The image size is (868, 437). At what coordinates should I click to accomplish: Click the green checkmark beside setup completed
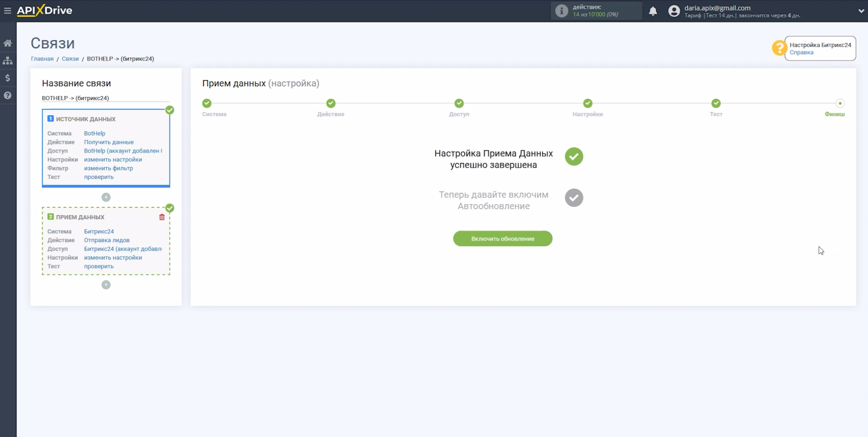pos(574,157)
